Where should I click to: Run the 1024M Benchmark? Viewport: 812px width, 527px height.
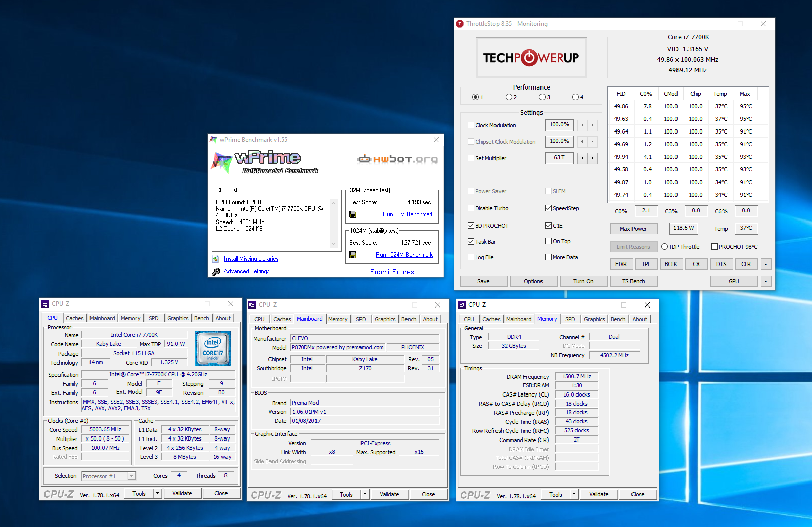(x=404, y=255)
